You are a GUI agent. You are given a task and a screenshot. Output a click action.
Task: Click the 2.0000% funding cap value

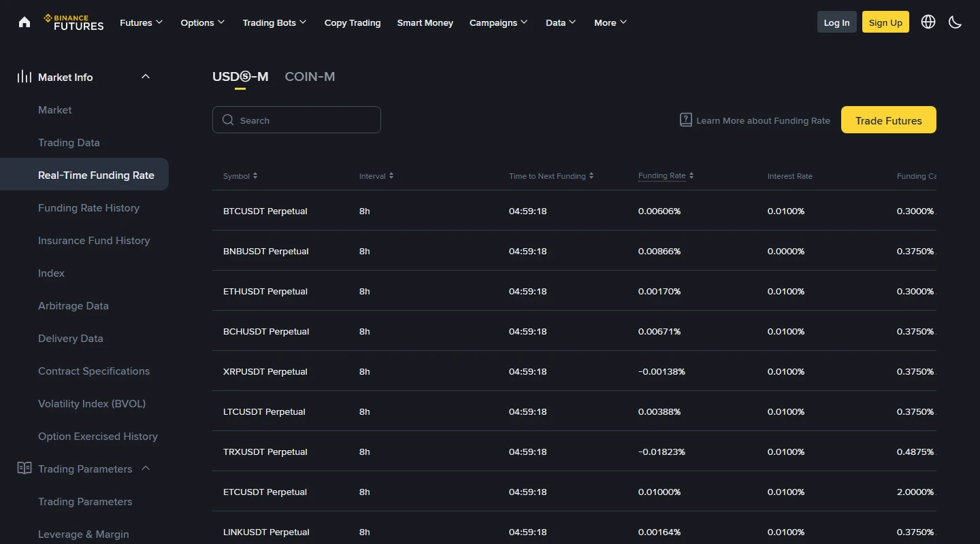click(916, 492)
